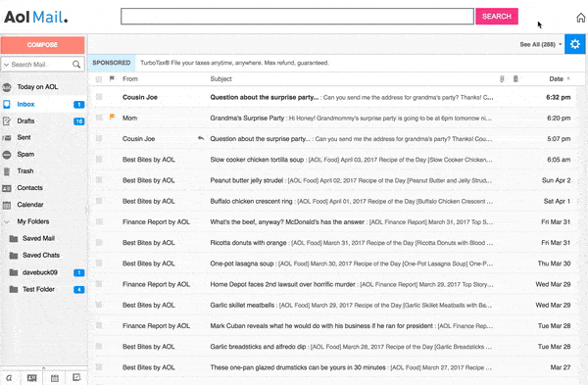Sort by the Subject column header
Viewport: 588px width, 385px height.
(x=220, y=78)
